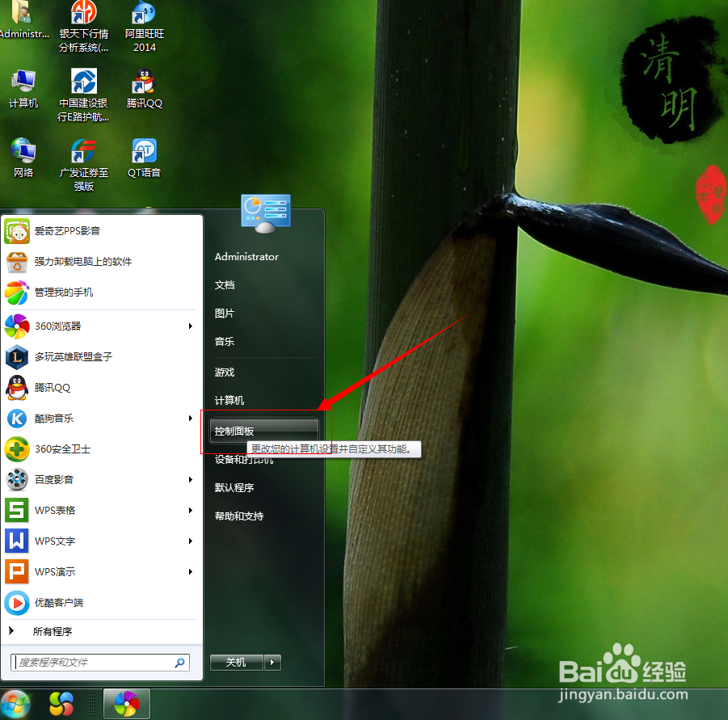Open Administrator personal folder link
Screen dimensions: 728x720
point(246,257)
